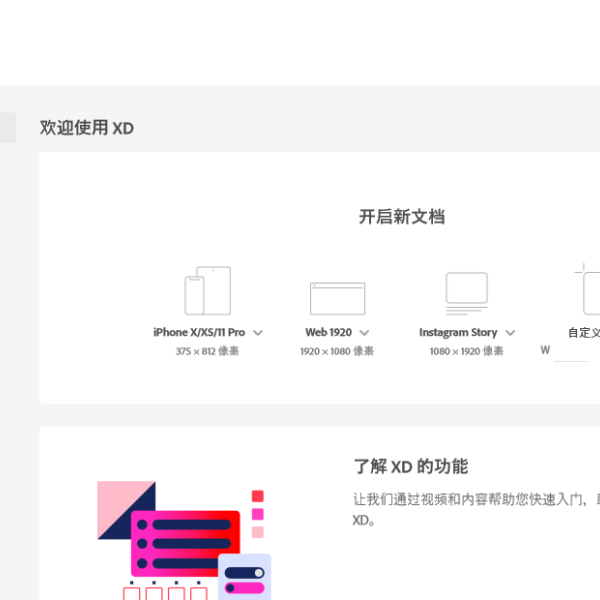
Task: Pick the Instagram Story artboard icon
Action: [466, 293]
